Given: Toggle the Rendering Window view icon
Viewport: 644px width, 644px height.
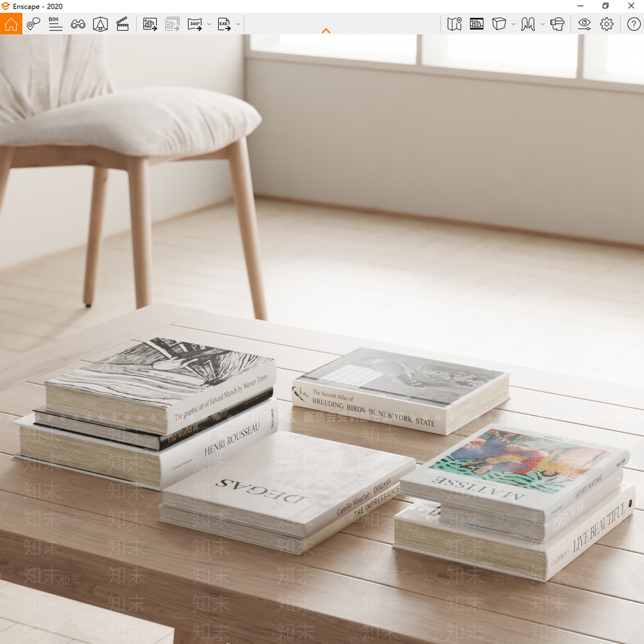Looking at the screenshot, I should point(477,24).
